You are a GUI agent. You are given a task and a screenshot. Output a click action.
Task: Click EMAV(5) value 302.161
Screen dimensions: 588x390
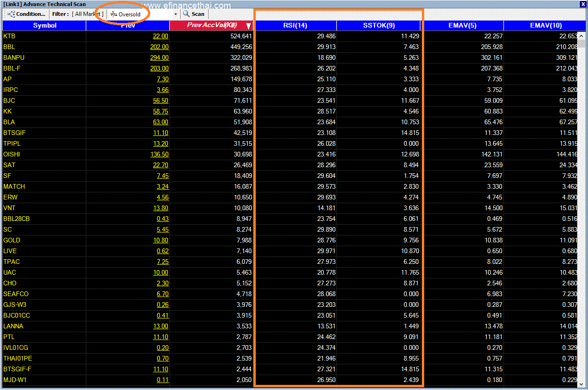[x=492, y=57]
